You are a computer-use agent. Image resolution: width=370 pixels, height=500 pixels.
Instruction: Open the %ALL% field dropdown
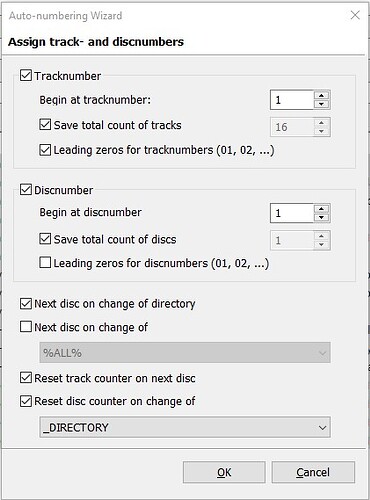(x=185, y=353)
